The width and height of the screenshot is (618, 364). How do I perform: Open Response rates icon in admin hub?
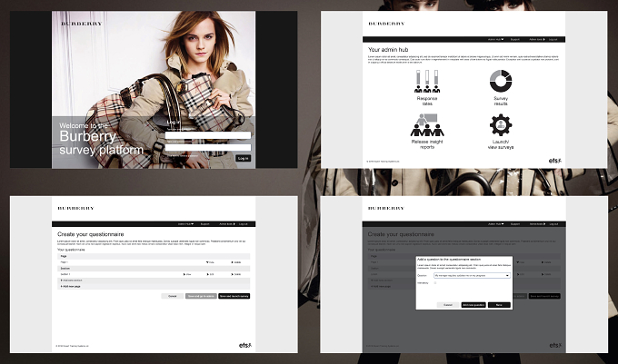click(x=427, y=82)
